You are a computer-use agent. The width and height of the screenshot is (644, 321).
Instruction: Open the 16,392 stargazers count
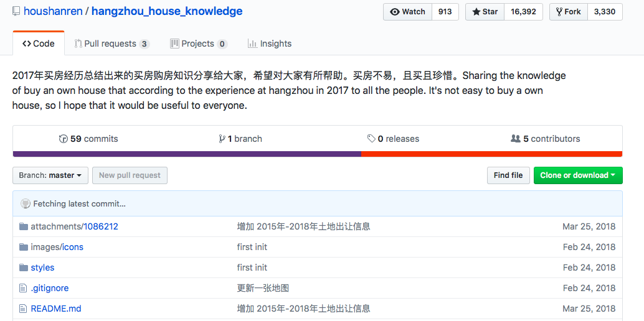tap(523, 12)
